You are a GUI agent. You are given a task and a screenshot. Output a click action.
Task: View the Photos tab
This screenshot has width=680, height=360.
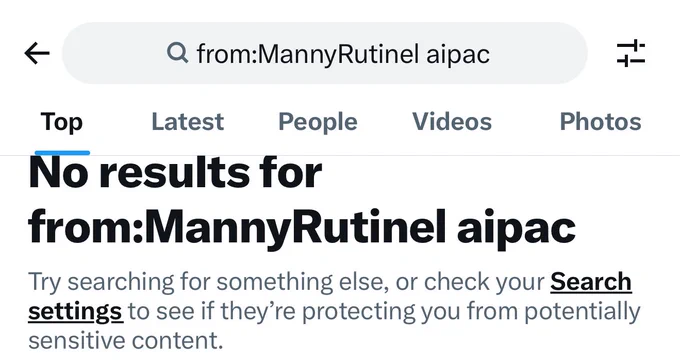[x=601, y=122]
